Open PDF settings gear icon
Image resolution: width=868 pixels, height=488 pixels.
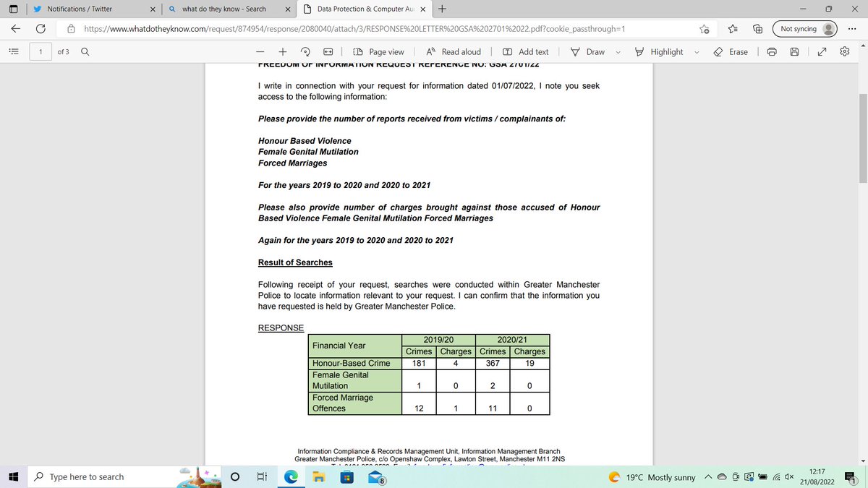coord(845,52)
